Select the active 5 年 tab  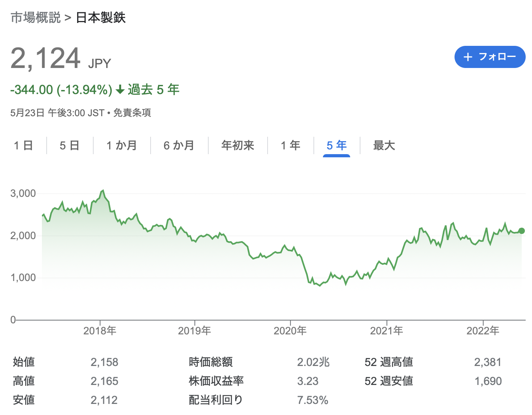pyautogui.click(x=337, y=145)
